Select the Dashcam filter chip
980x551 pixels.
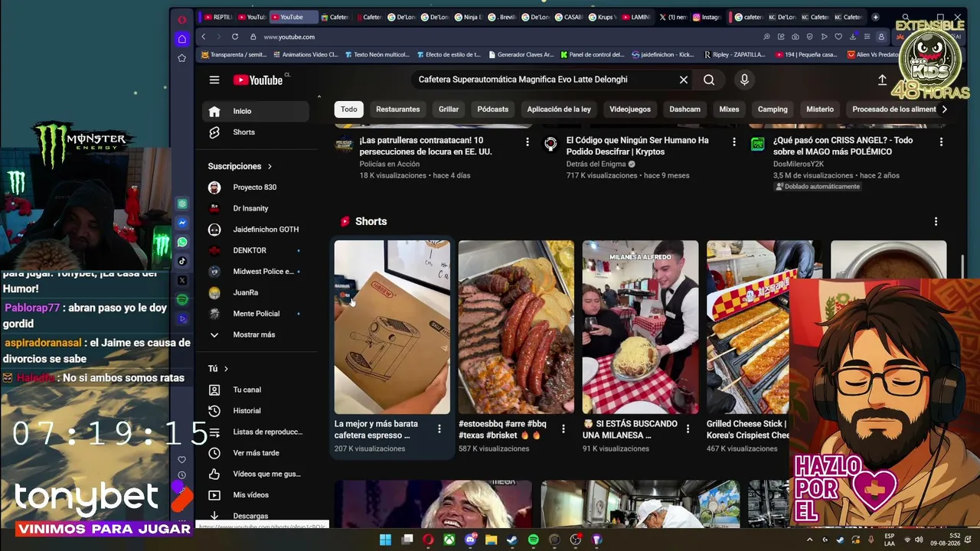[x=684, y=109]
